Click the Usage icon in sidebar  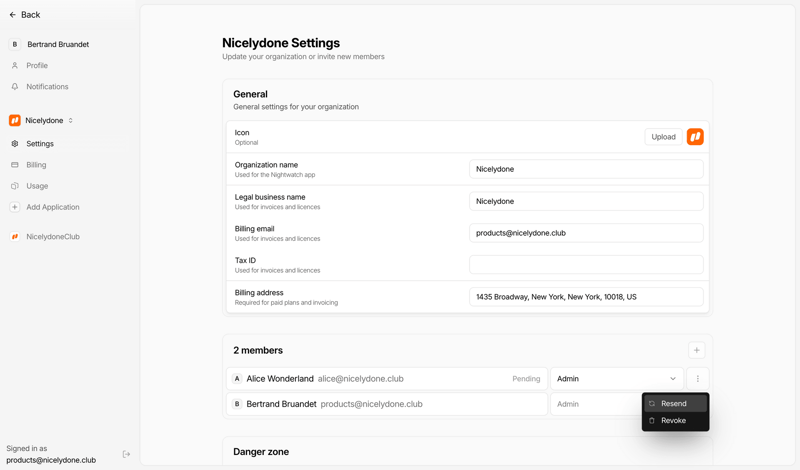[15, 186]
